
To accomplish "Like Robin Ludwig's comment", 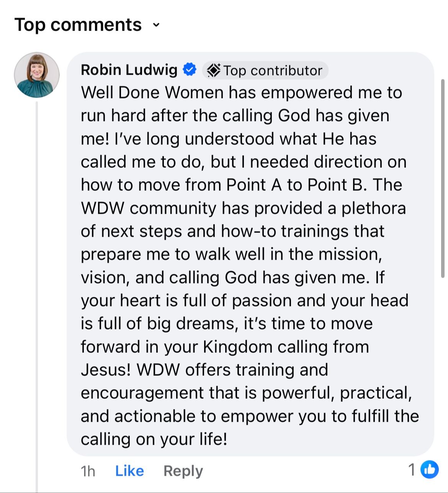I will click(x=129, y=471).
